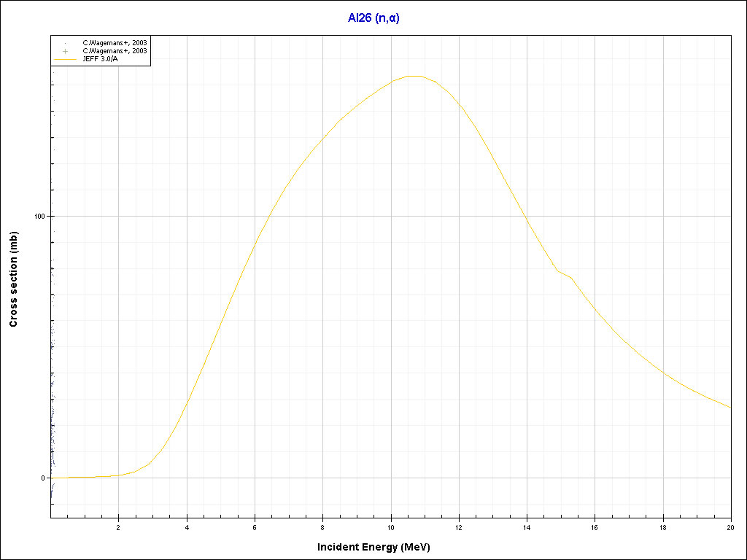
Task: Select the JEFF 3.0/A legend label
Action: (x=100, y=59)
